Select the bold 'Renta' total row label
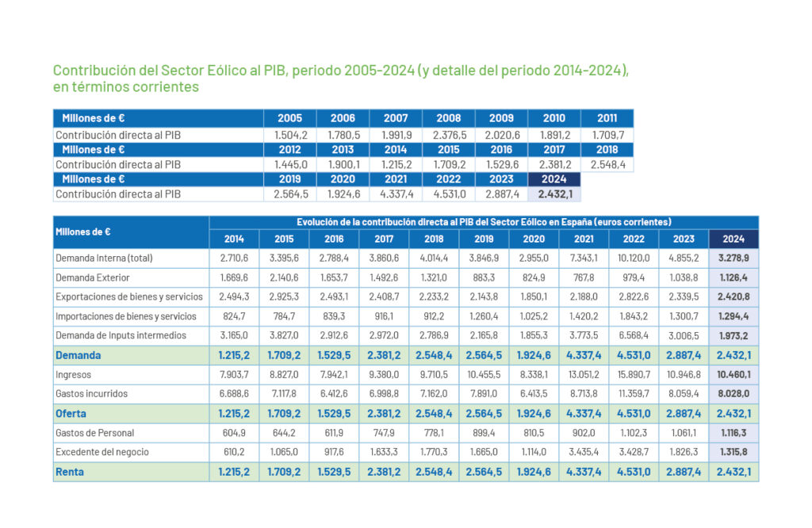 click(x=71, y=472)
